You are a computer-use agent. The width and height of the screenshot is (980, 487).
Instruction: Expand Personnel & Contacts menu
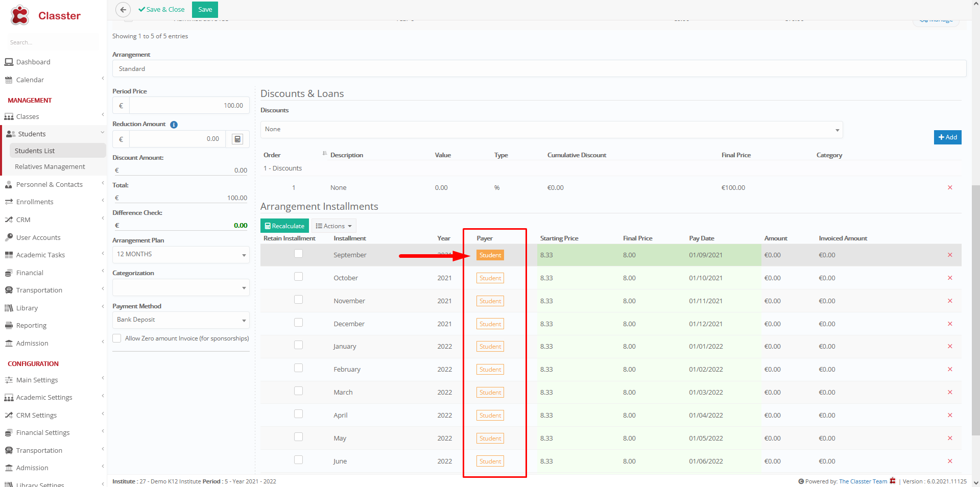(x=53, y=184)
